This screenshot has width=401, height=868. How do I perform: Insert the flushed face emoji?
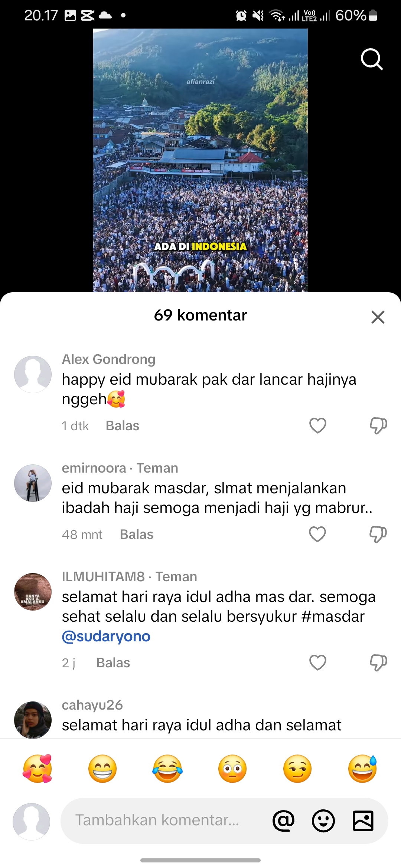[232, 769]
